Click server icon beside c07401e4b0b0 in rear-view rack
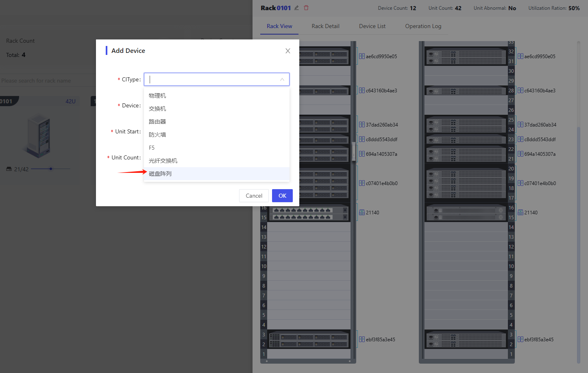Viewport: 588px width, 373px height. click(520, 183)
